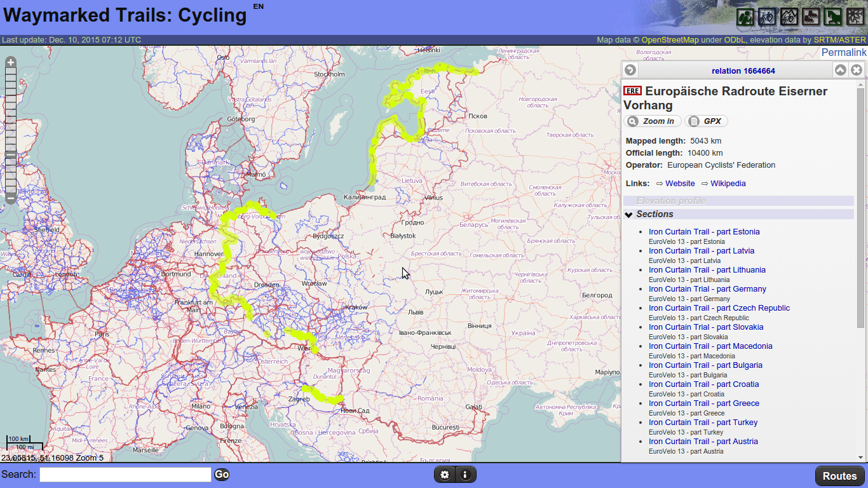Viewport: 868px width, 488px height.
Task: Open the MTB map icon
Action: [789, 16]
